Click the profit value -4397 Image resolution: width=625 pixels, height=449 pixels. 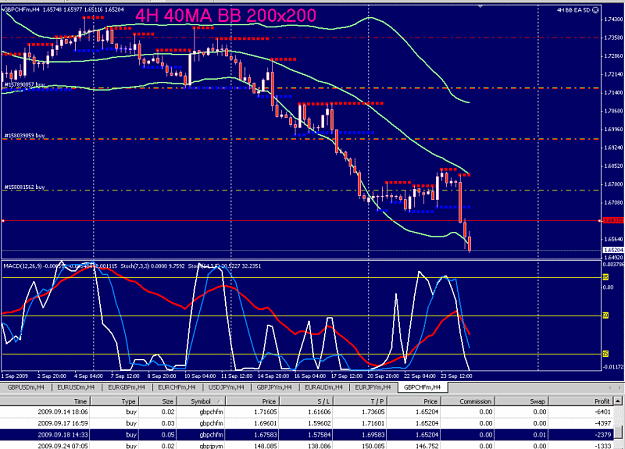pyautogui.click(x=602, y=423)
